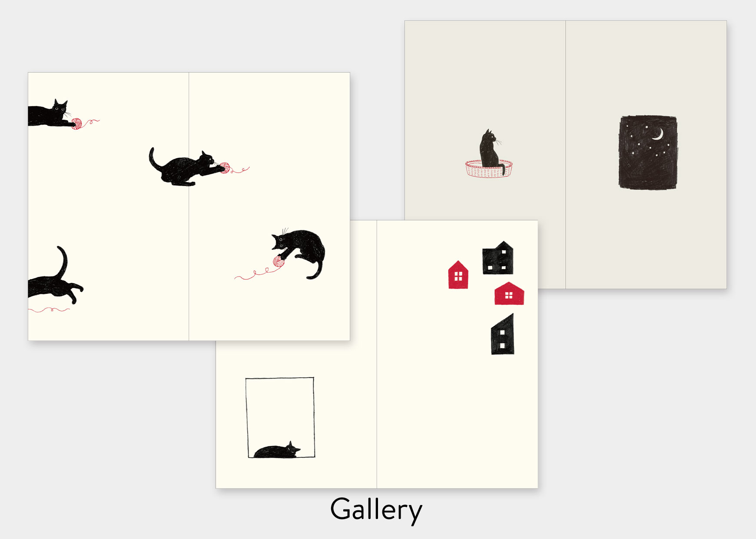756x539 pixels.
Task: Open the houses and window notebook spread
Action: point(377,354)
